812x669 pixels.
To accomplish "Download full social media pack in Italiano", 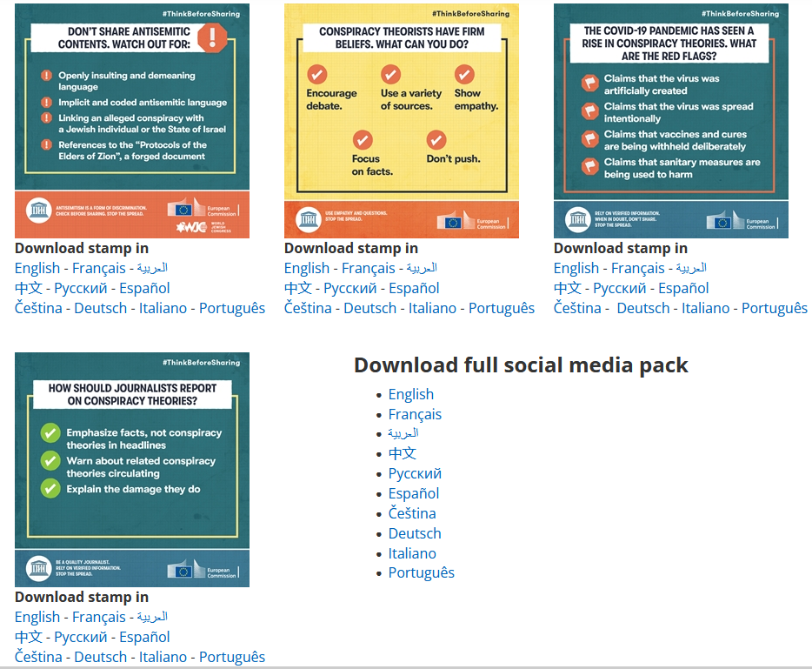I will [412, 553].
